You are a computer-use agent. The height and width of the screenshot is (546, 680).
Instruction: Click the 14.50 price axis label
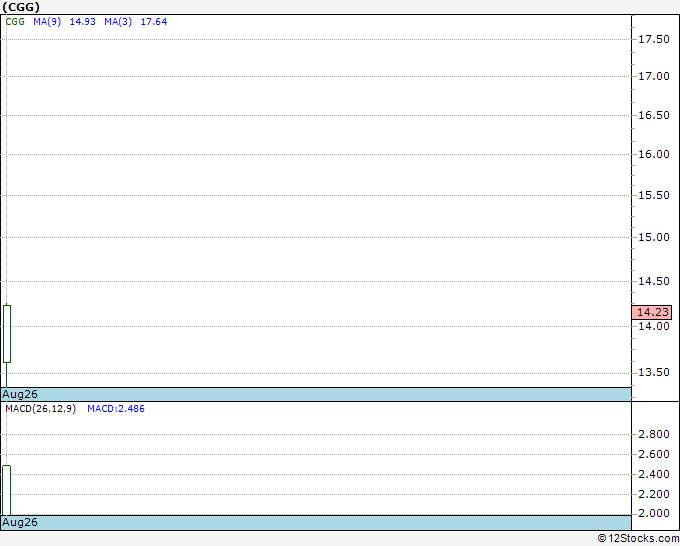pyautogui.click(x=654, y=281)
